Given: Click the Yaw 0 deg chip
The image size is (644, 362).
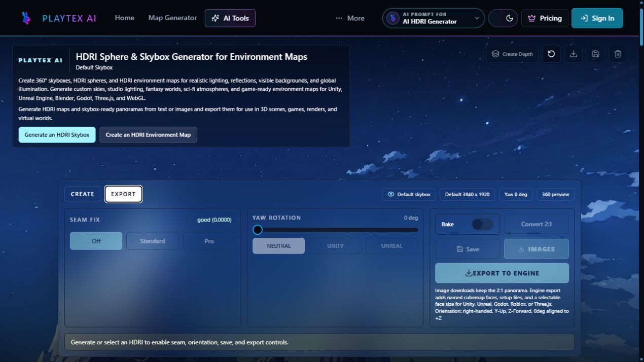Looking at the screenshot, I should click(516, 194).
